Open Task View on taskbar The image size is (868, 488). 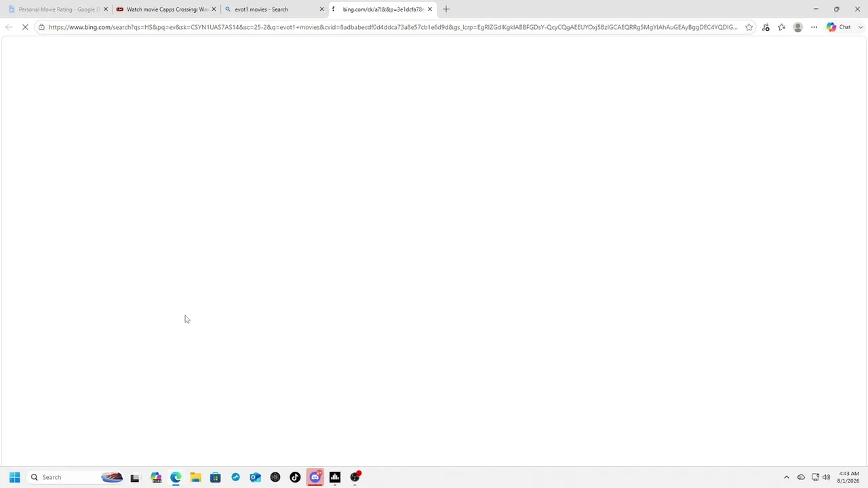click(x=134, y=477)
